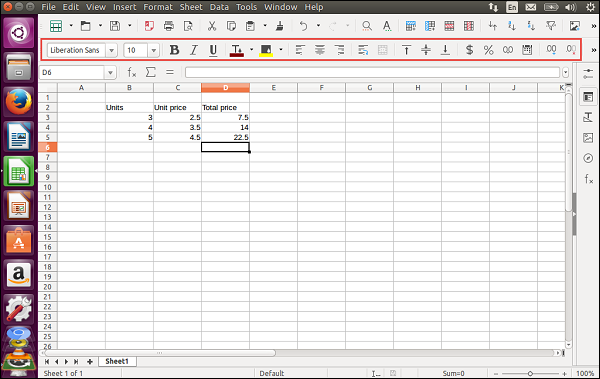Toggle underline formatting

coord(213,50)
